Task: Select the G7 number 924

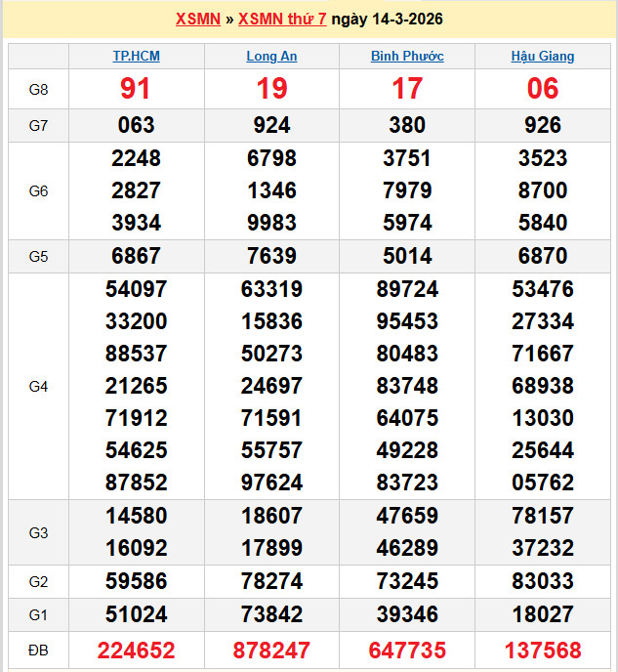Action: (271, 125)
